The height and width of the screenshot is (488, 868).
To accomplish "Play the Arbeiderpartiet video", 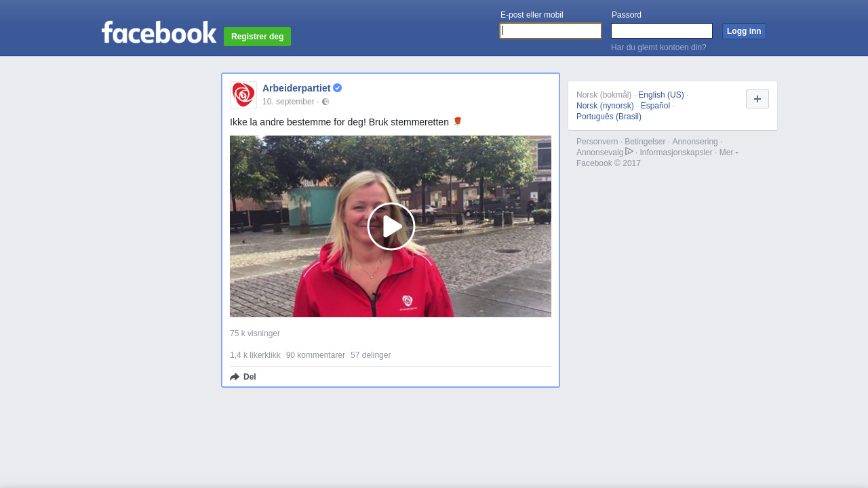I will pos(391,226).
